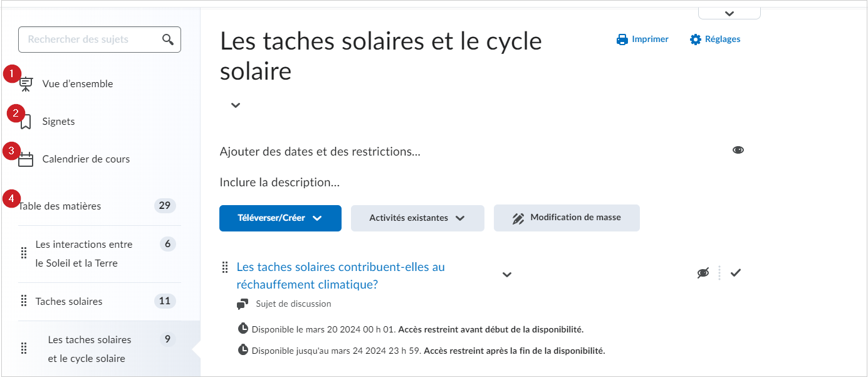Open Réglages gear icon
This screenshot has width=868, height=377.
click(696, 40)
